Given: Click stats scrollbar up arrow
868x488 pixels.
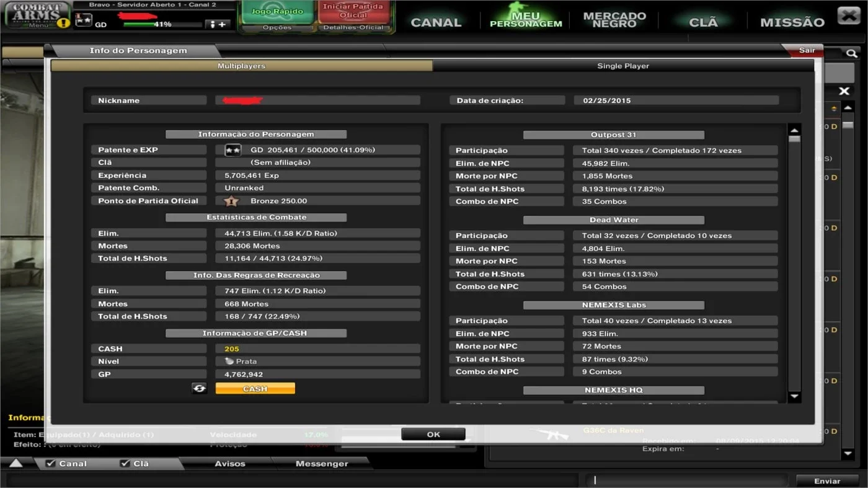Looking at the screenshot, I should point(794,130).
